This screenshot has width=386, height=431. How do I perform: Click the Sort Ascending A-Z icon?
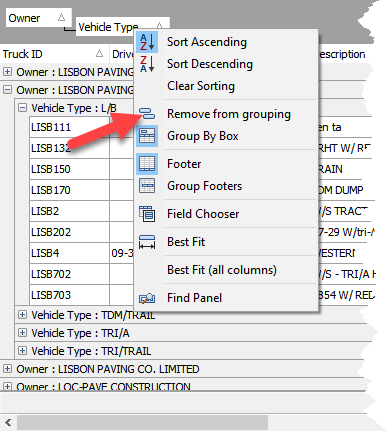(x=147, y=42)
